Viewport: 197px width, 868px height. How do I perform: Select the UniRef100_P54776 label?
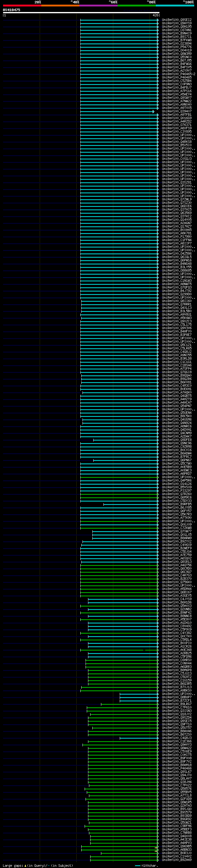point(177,47)
